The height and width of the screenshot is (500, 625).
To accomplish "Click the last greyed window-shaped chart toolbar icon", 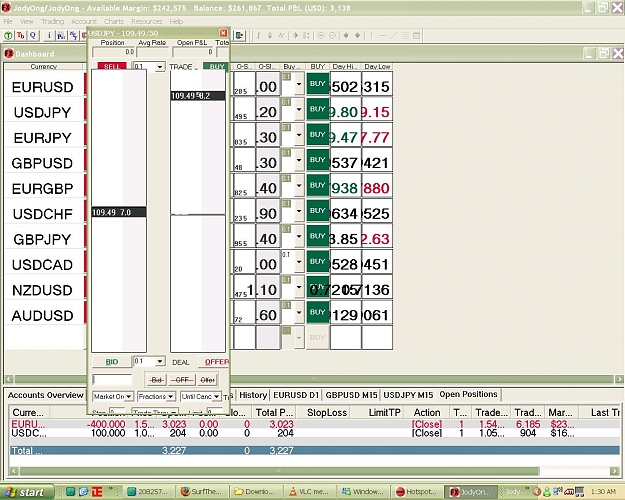I will [417, 35].
